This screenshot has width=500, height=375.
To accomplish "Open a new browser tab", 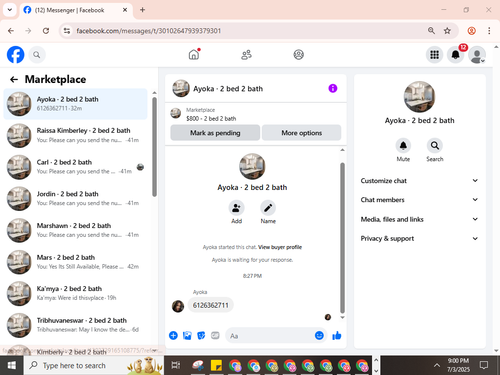I will coord(142,10).
